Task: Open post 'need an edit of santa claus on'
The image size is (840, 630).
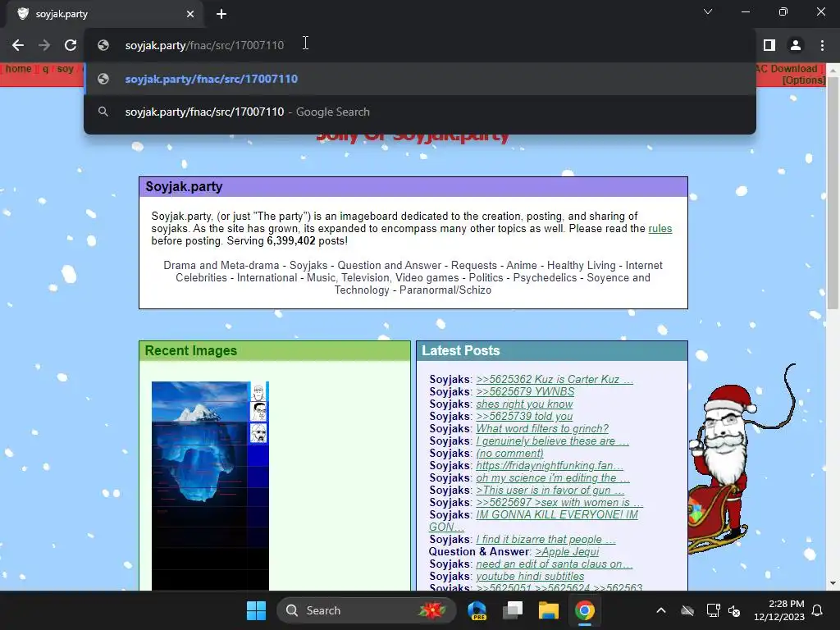Action: click(555, 564)
